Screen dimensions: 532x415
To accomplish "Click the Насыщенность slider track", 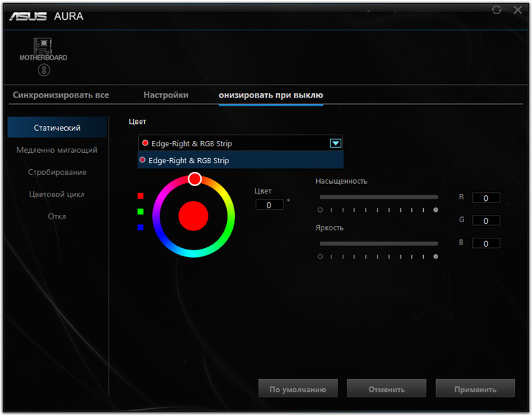I will tap(378, 197).
